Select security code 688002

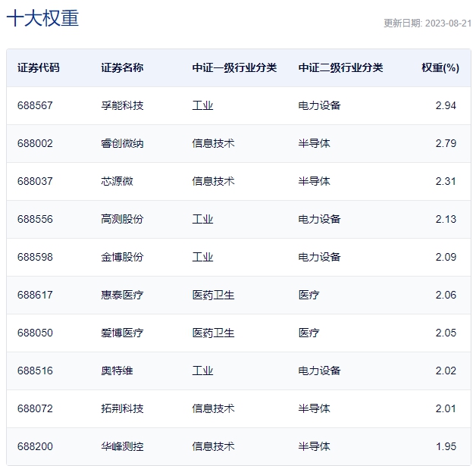[35, 143]
